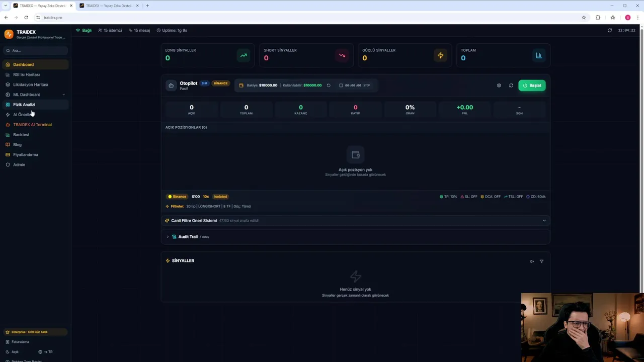
Task: Open RSI Isı Haritası page
Action: tap(35, 74)
